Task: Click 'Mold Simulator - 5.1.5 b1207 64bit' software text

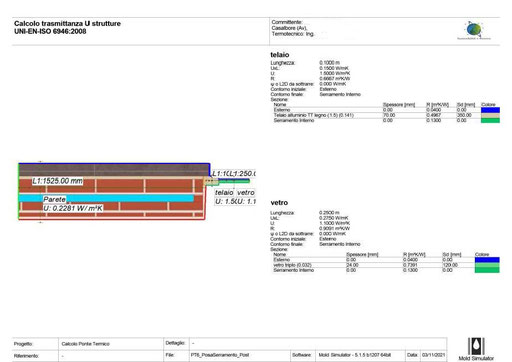Action: tap(355, 355)
